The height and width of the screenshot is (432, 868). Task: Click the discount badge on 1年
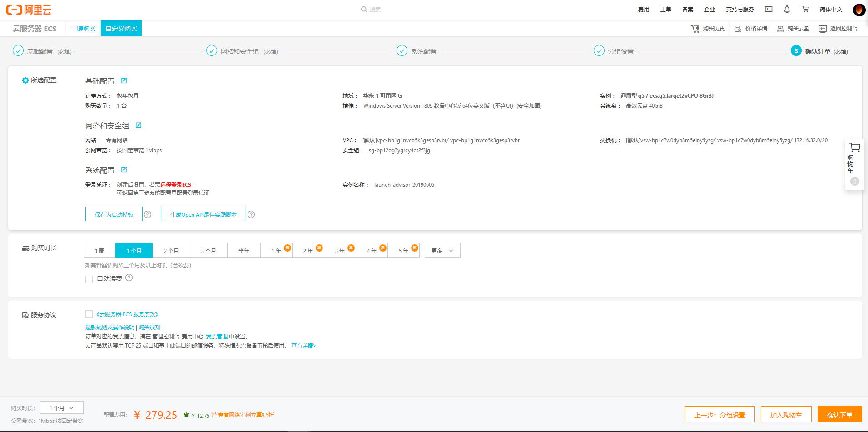[288, 248]
